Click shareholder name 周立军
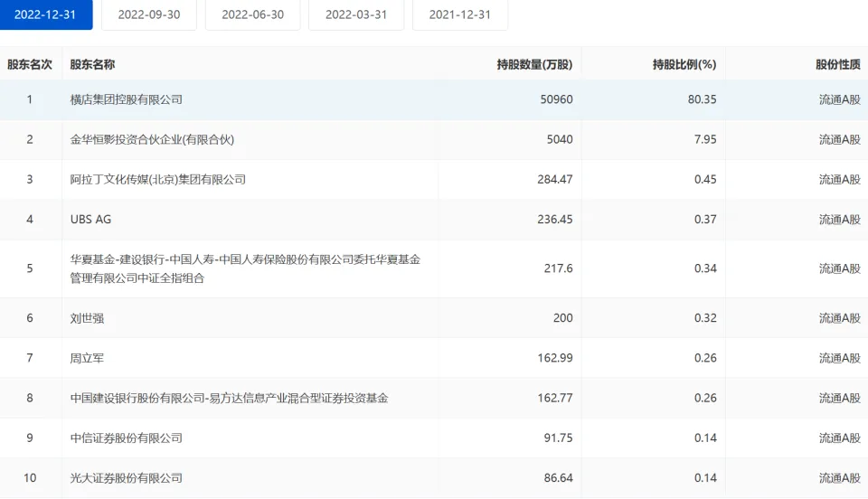This screenshot has height=499, width=868. [x=87, y=358]
